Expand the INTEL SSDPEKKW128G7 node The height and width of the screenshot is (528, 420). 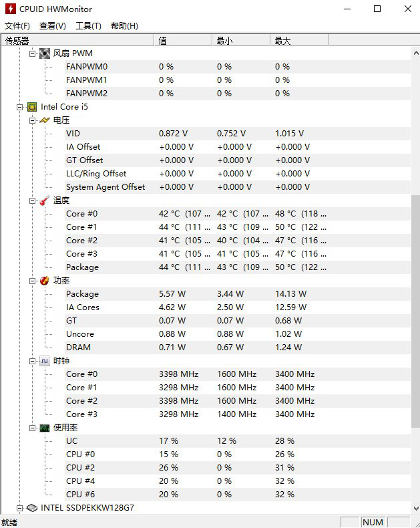click(20, 508)
